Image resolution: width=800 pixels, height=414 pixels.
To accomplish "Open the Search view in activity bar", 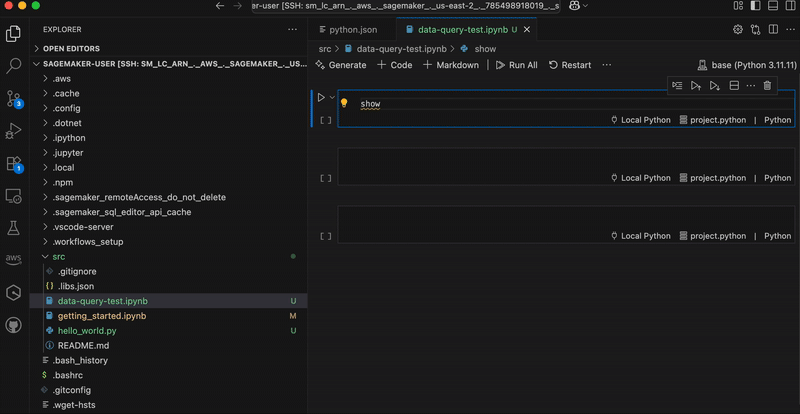I will [x=14, y=66].
